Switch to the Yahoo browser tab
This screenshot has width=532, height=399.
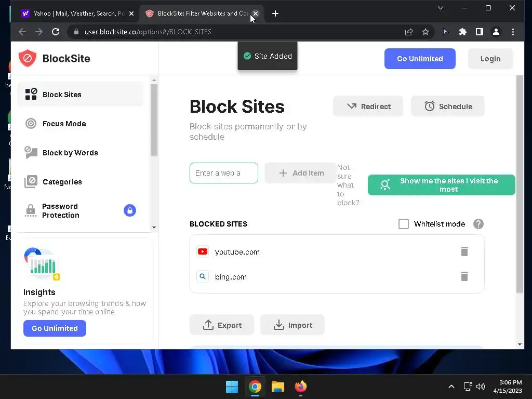point(74,14)
